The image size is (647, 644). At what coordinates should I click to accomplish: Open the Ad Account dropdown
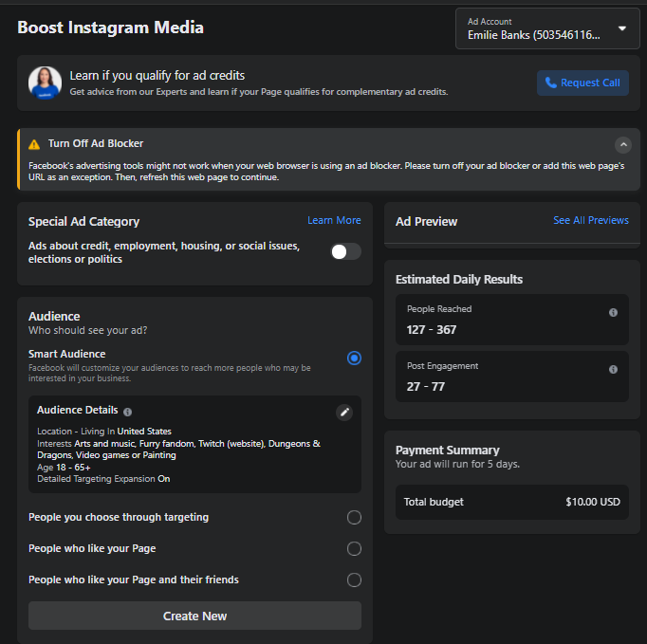[547, 28]
